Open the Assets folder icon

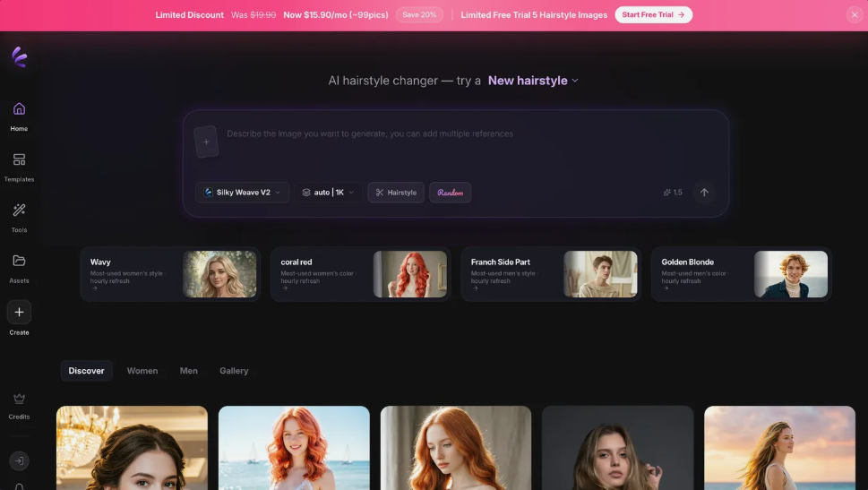[x=19, y=261]
